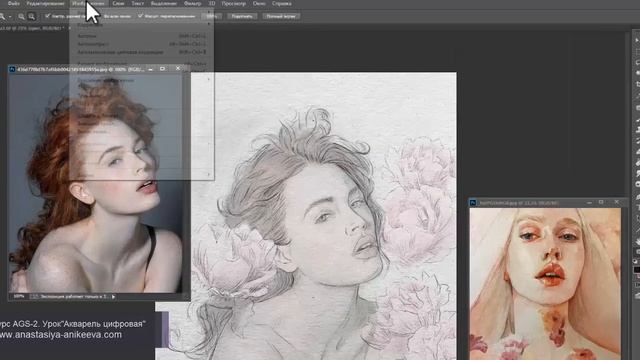Click the 100% zoom button

click(211, 16)
